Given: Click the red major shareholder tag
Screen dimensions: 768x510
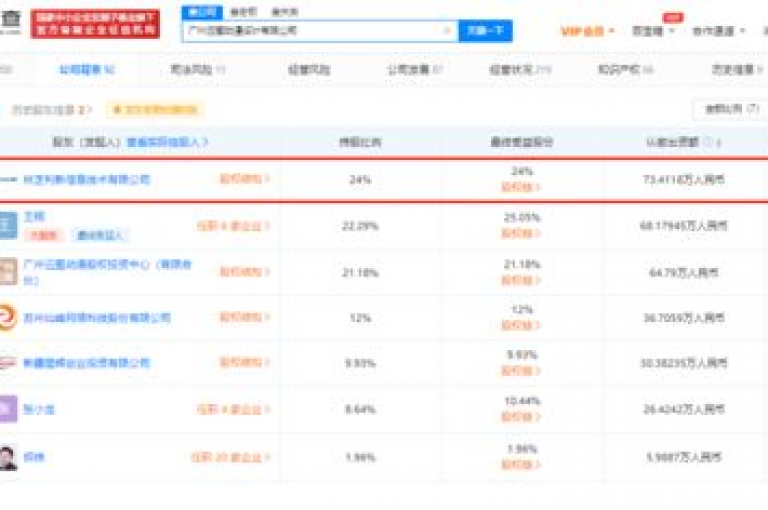Looking at the screenshot, I should 43,235.
